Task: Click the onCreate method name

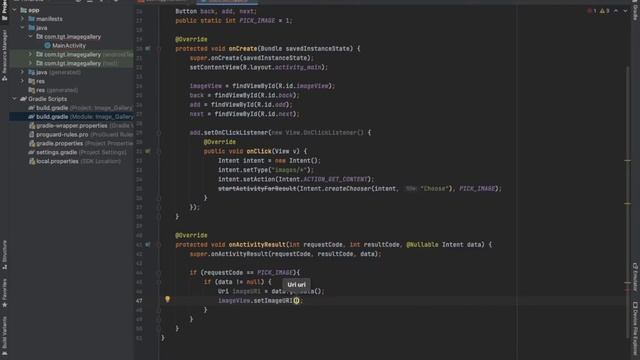Action: point(243,49)
